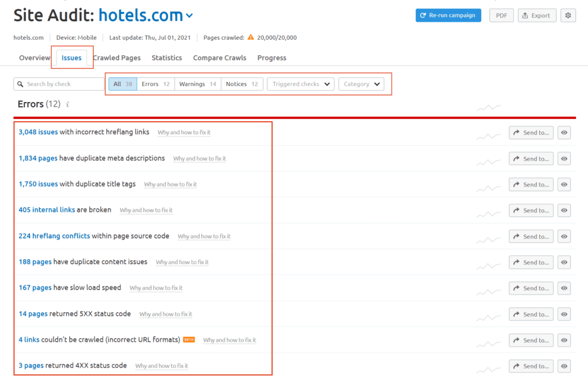This screenshot has width=588, height=377.
Task: Send slow load speed issue to...
Action: (x=531, y=288)
